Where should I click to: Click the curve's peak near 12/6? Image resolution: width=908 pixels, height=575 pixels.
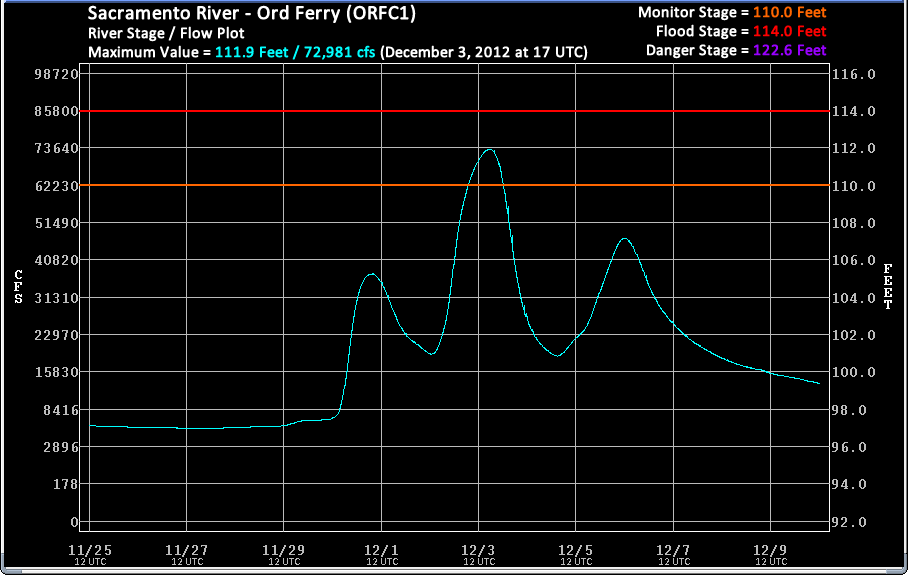pos(624,239)
